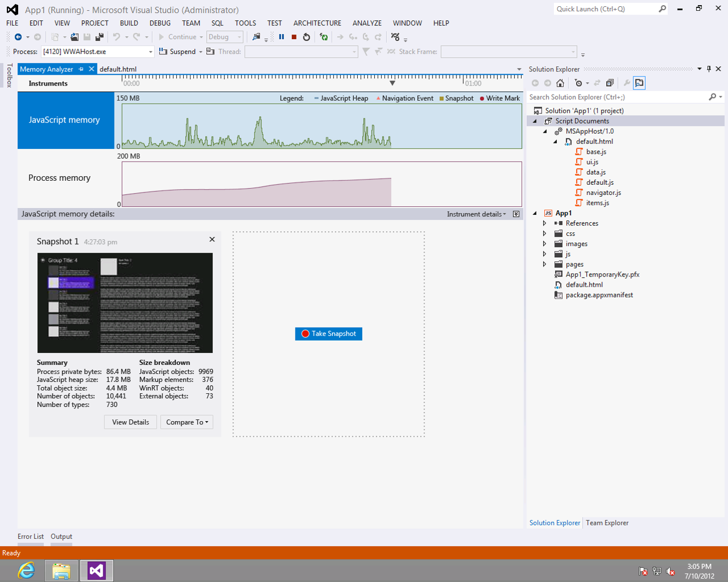Click the Quick Launch input field
The image size is (728, 582).
tap(605, 9)
